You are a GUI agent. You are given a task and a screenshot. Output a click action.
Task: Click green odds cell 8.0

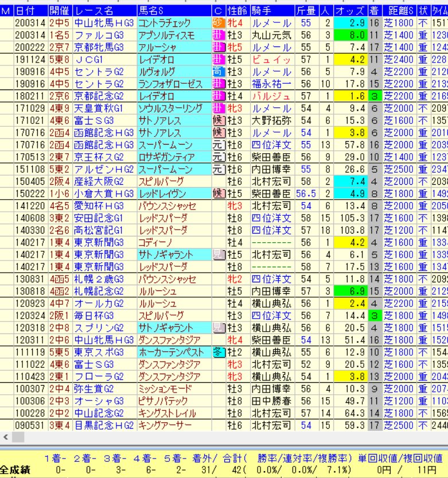351,35
